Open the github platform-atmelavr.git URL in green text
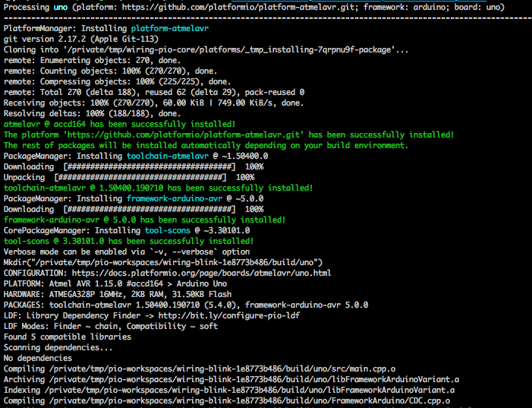 [184, 135]
